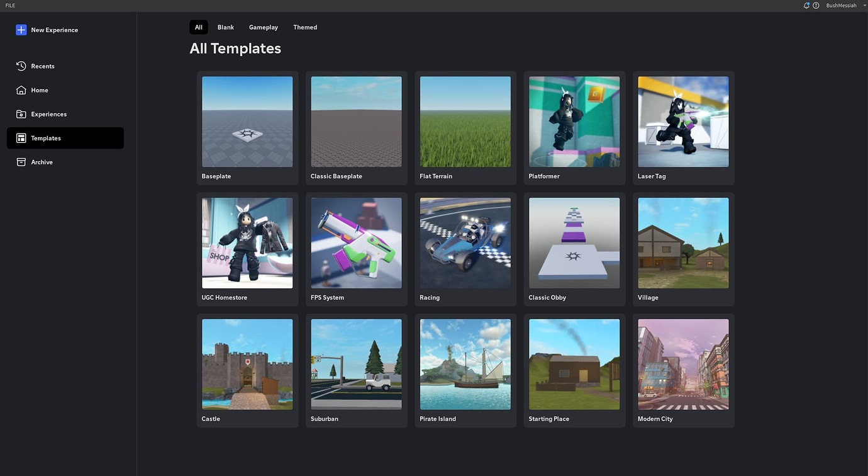Click the Recents clock icon
This screenshot has width=868, height=476.
click(21, 66)
